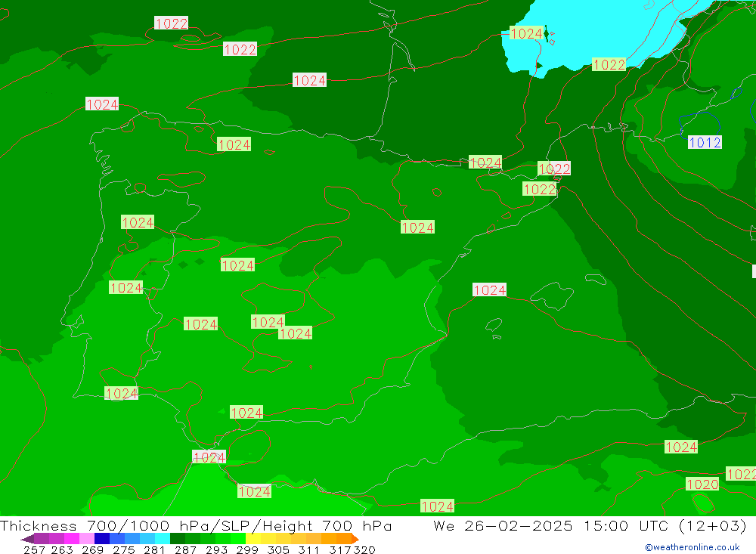
Task: Click the purple arrow tip at legend start
Action: 27,539
